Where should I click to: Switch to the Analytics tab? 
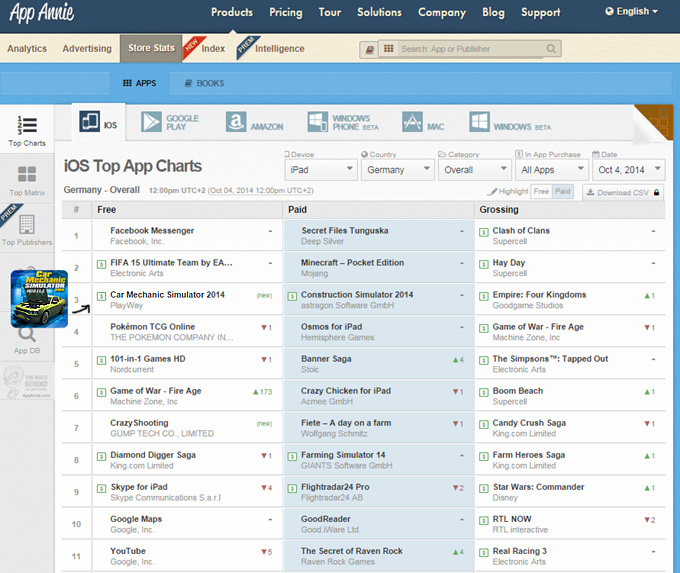pyautogui.click(x=27, y=49)
